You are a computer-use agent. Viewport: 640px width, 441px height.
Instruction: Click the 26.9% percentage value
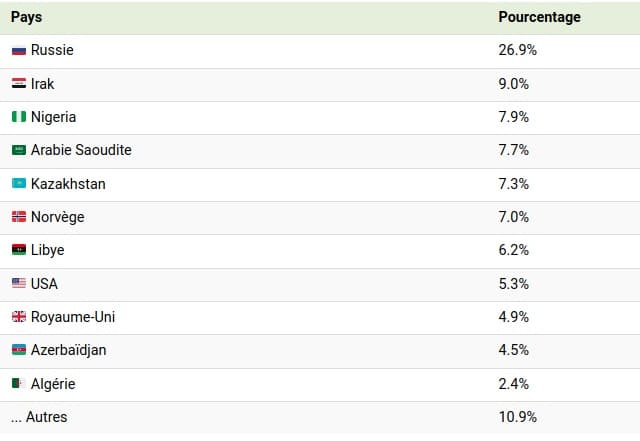pos(518,50)
